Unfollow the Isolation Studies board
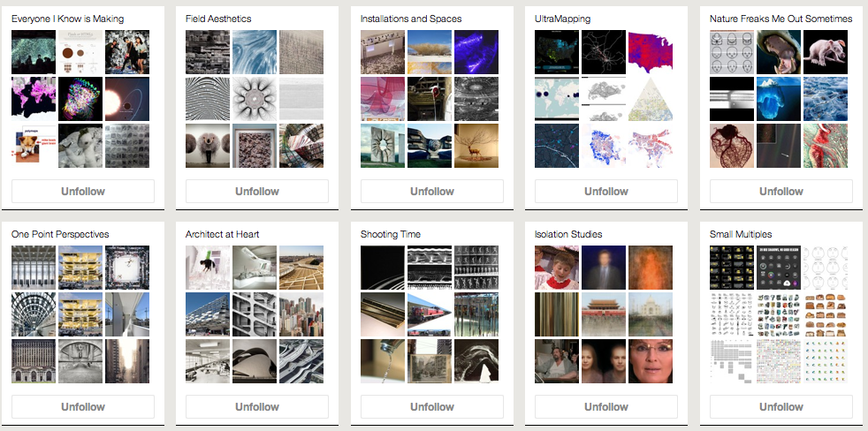The image size is (868, 431). point(606,406)
